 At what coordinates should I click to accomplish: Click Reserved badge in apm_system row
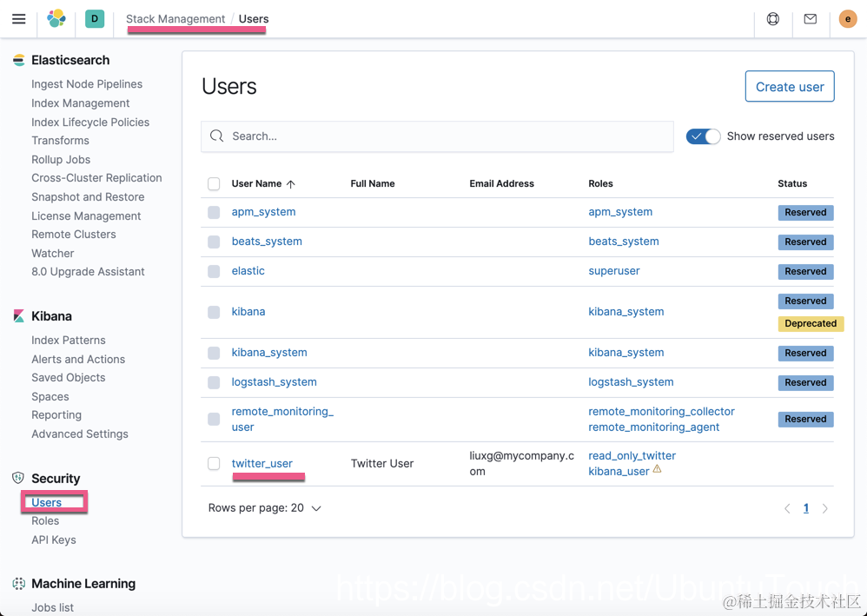805,212
